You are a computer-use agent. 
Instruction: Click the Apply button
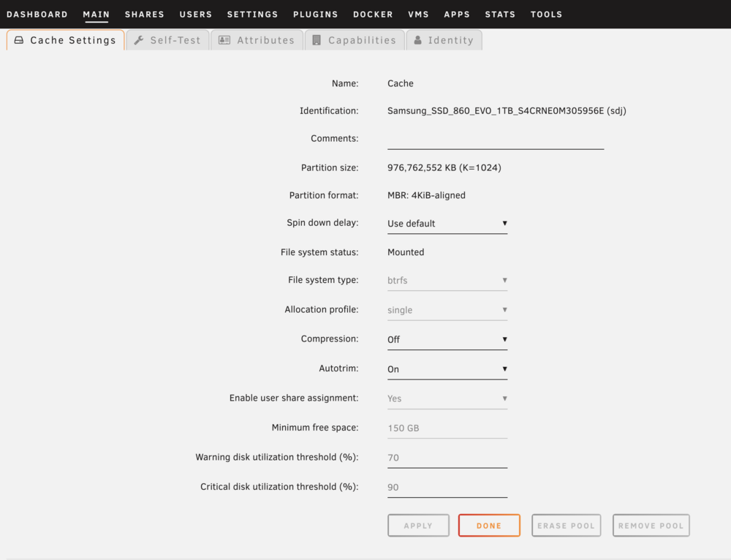[x=418, y=526]
